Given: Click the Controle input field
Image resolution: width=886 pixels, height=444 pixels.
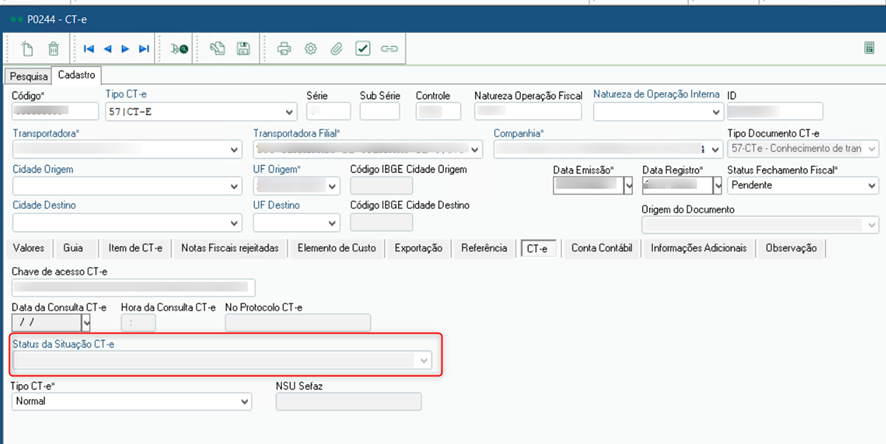Looking at the screenshot, I should (438, 111).
